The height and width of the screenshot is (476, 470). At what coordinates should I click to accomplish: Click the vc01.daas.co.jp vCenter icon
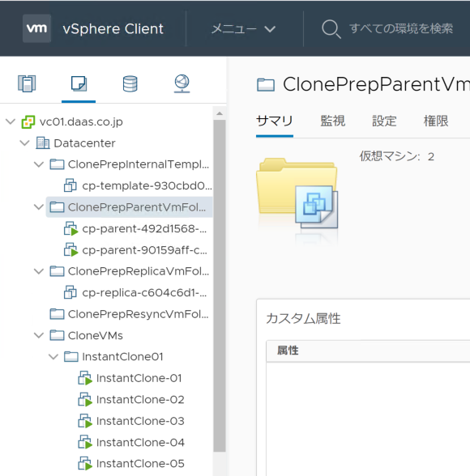point(28,122)
